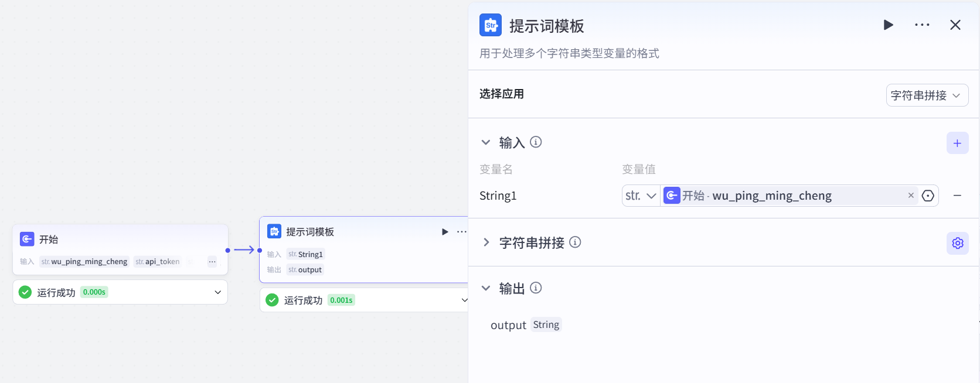The width and height of the screenshot is (980, 383).
Task: Open the 字符串拼接 application dropdown
Action: (927, 95)
